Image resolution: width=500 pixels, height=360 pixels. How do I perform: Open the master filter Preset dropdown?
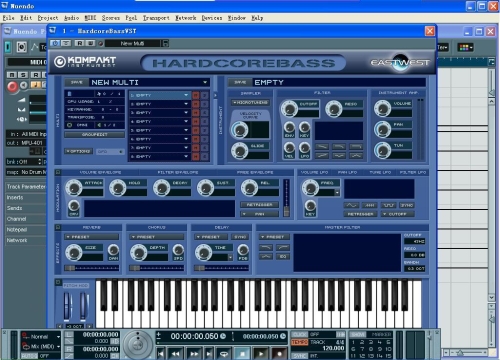pyautogui.click(x=275, y=237)
